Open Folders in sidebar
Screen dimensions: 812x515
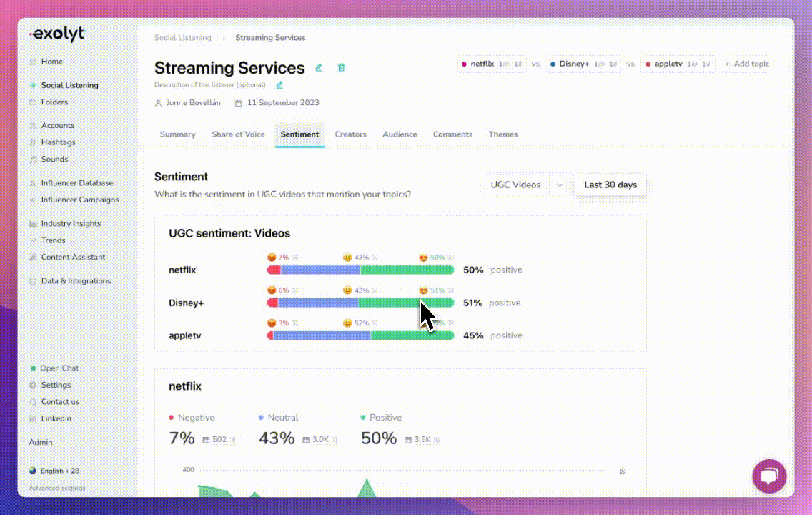(x=54, y=102)
